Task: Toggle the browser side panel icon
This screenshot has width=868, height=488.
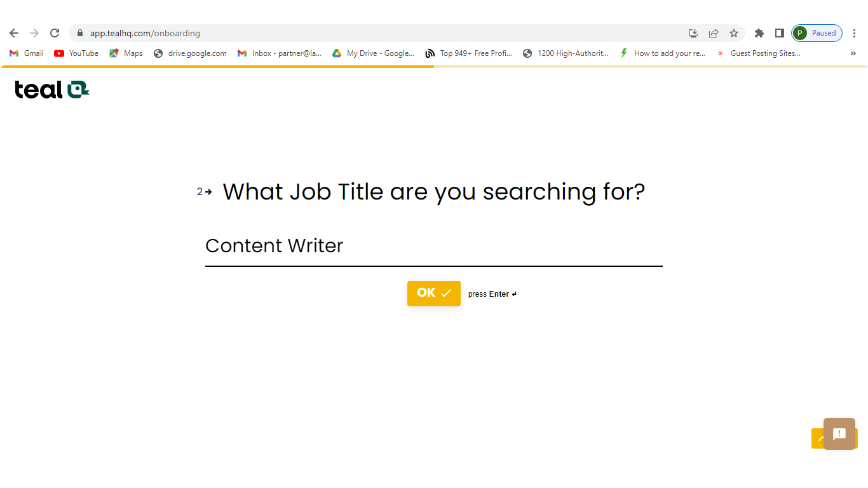Action: [779, 33]
